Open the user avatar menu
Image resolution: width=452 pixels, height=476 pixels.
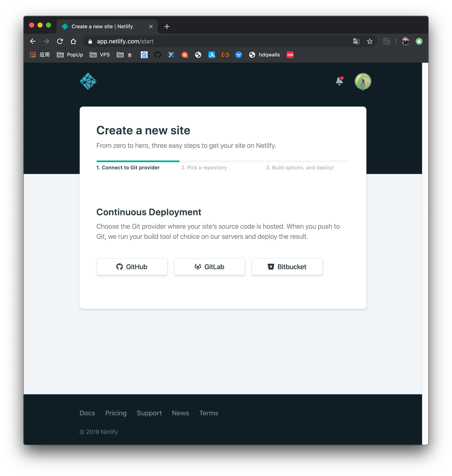tap(363, 81)
